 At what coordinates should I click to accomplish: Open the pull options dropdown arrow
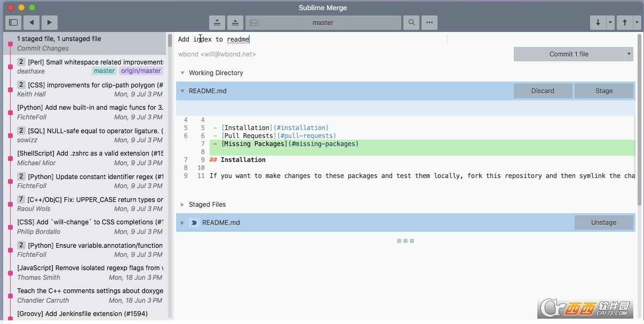click(610, 22)
